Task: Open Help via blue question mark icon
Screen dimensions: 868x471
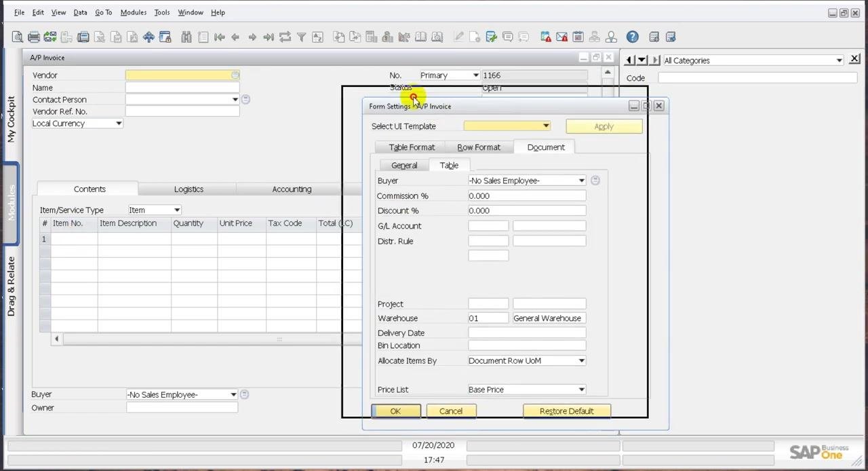Action: click(632, 37)
